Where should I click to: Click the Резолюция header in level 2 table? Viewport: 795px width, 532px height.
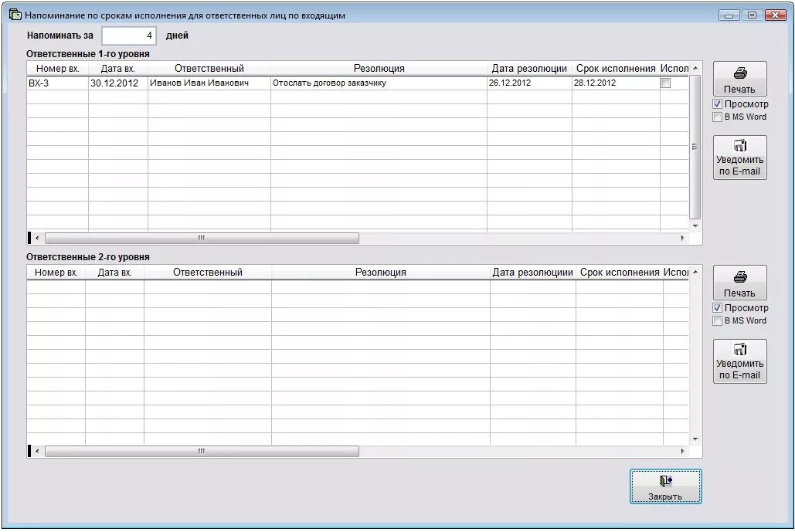(381, 272)
